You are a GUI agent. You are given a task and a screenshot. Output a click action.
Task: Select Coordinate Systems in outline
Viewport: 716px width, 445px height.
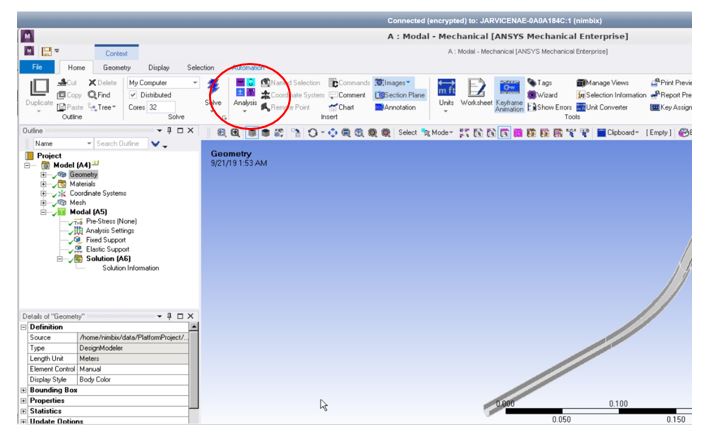(x=98, y=193)
